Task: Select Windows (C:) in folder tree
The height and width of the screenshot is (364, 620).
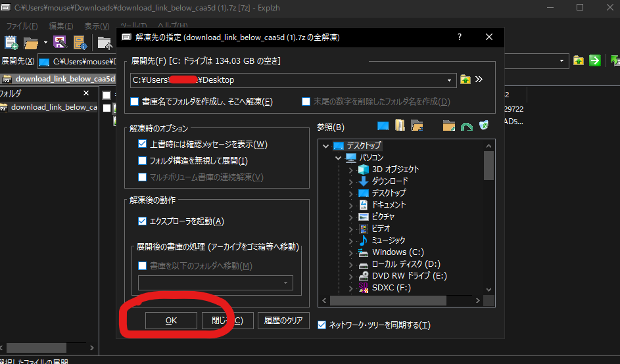Action: [x=398, y=252]
